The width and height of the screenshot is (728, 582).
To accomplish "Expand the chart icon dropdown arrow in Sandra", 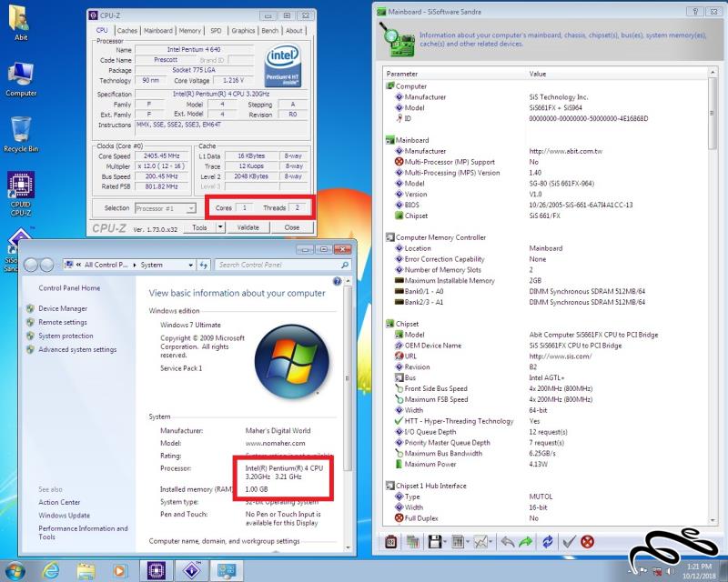I will click(x=490, y=542).
